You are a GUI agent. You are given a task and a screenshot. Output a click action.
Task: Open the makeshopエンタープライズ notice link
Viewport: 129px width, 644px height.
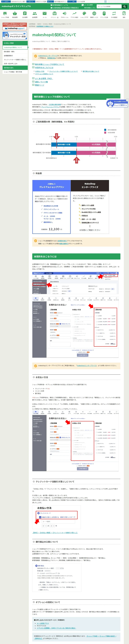click(48, 55)
